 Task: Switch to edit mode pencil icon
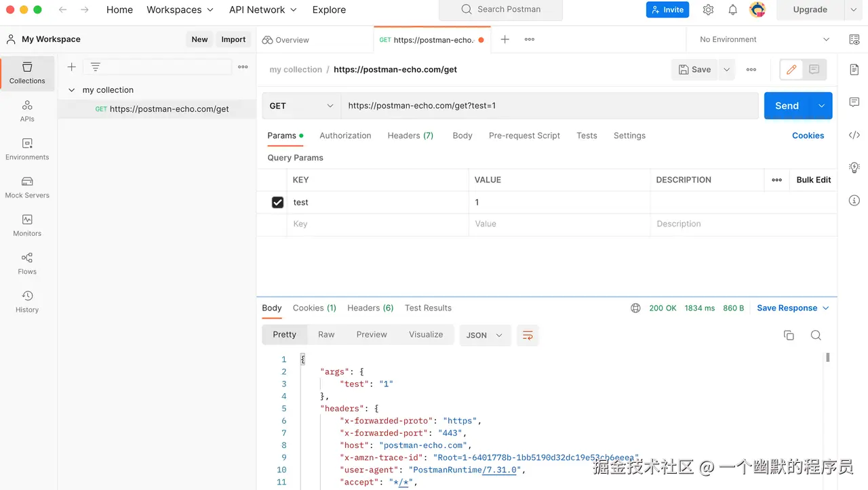click(x=791, y=69)
